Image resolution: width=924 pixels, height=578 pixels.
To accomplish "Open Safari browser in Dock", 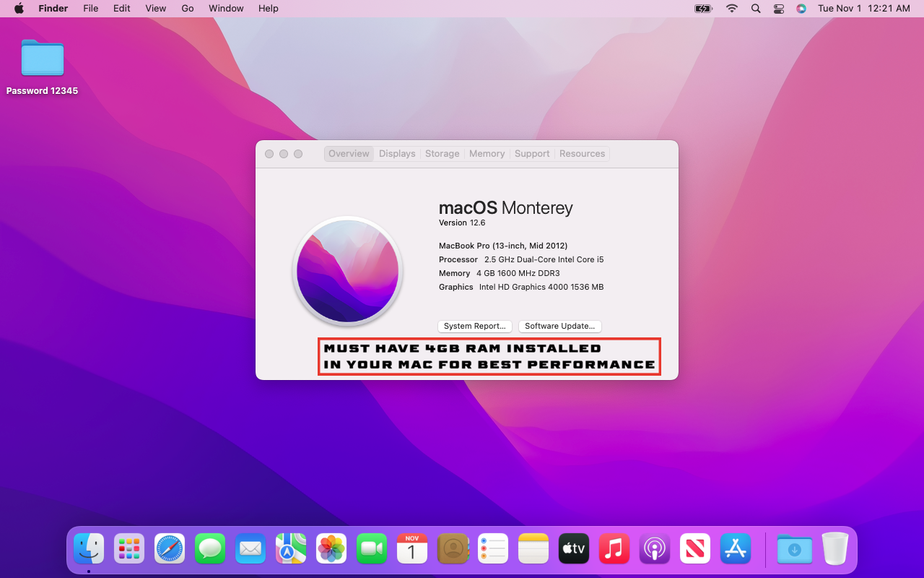I will tap(170, 549).
